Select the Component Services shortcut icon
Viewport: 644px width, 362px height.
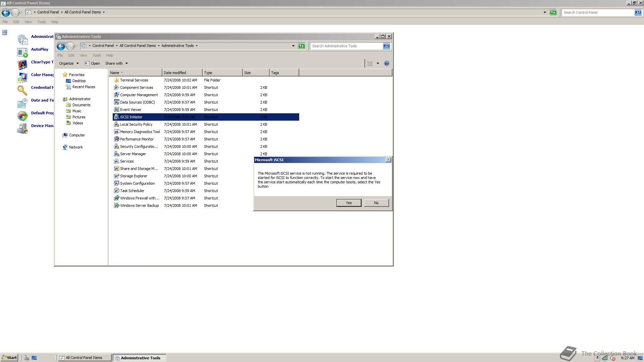(116, 87)
